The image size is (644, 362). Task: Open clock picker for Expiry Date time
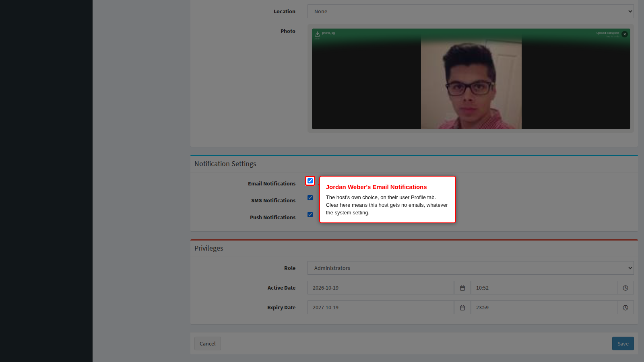(625, 308)
